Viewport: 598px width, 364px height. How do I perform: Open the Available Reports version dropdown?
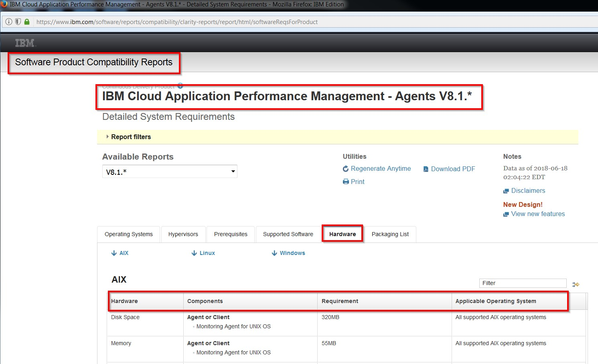click(x=170, y=172)
